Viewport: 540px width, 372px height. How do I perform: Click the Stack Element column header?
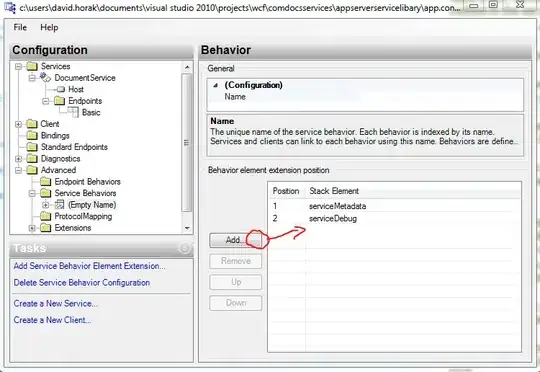pyautogui.click(x=413, y=191)
